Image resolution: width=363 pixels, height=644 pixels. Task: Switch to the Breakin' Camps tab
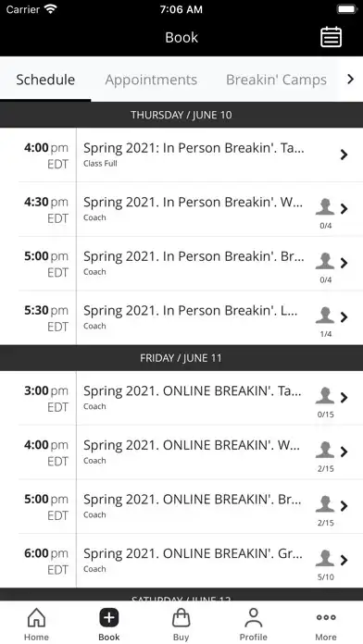[276, 80]
